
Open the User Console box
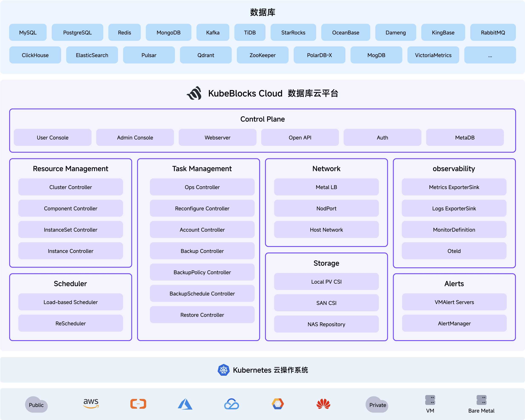coord(53,137)
